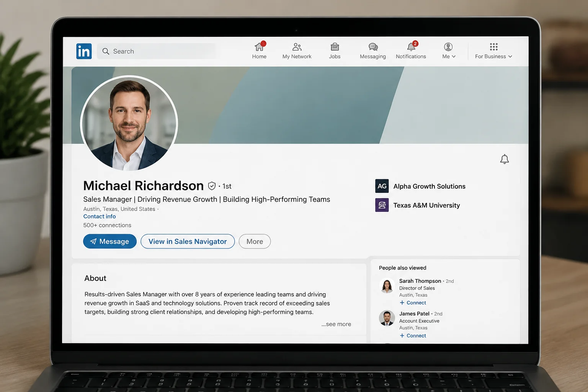
Task: Click the James Patel name
Action: click(x=414, y=314)
